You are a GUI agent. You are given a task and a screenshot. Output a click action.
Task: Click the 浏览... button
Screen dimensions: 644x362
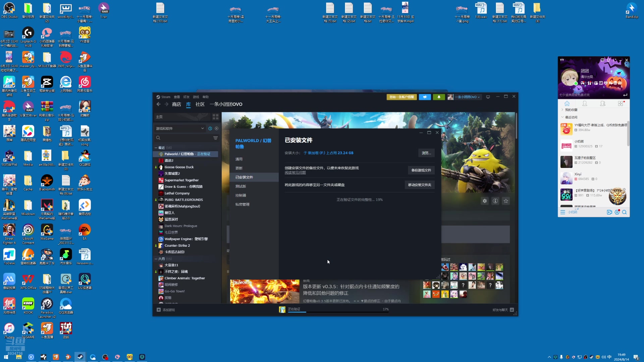(426, 153)
